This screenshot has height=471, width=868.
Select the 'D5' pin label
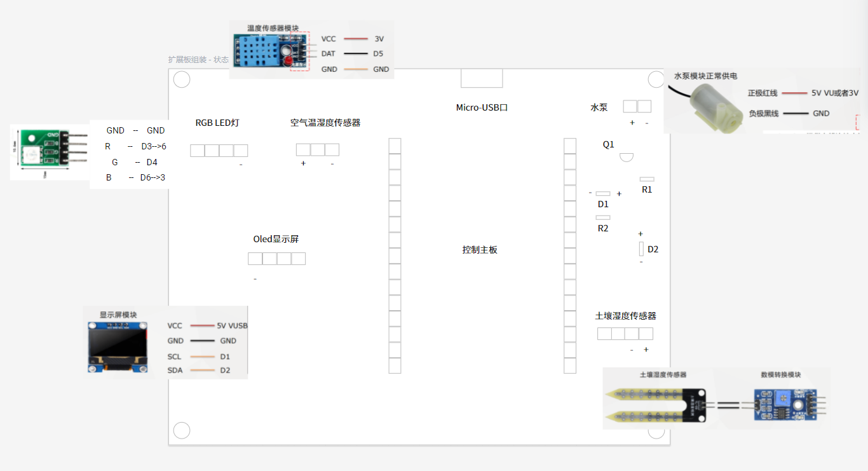378,54
